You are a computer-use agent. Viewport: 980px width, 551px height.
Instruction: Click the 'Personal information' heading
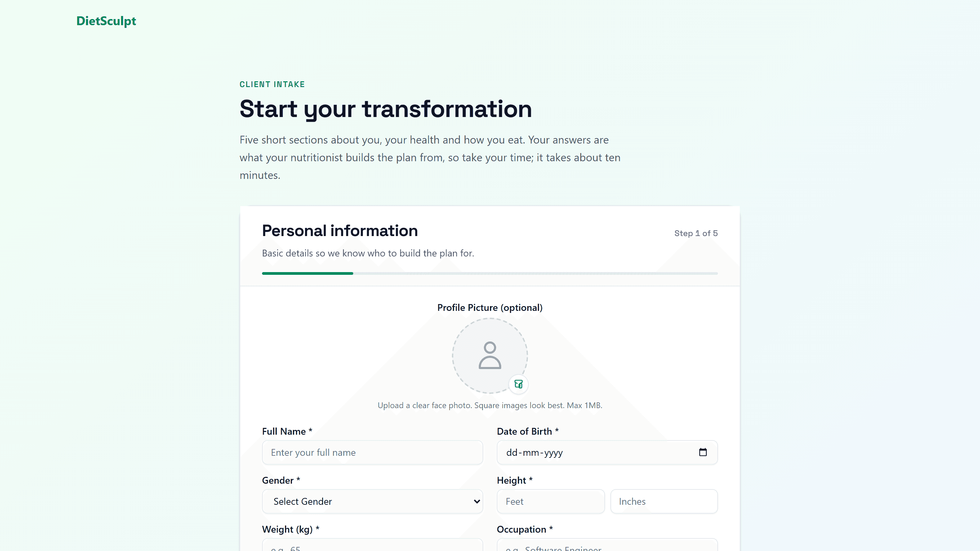pos(340,231)
